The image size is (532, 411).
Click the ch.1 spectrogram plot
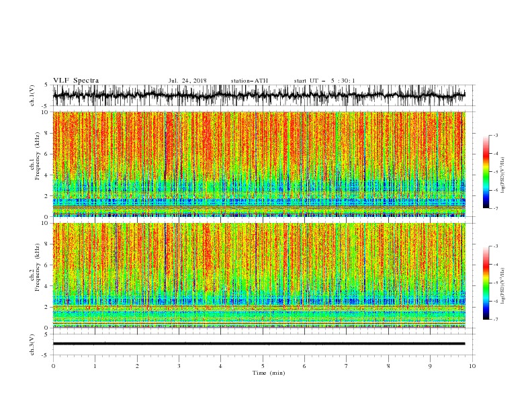(259, 164)
